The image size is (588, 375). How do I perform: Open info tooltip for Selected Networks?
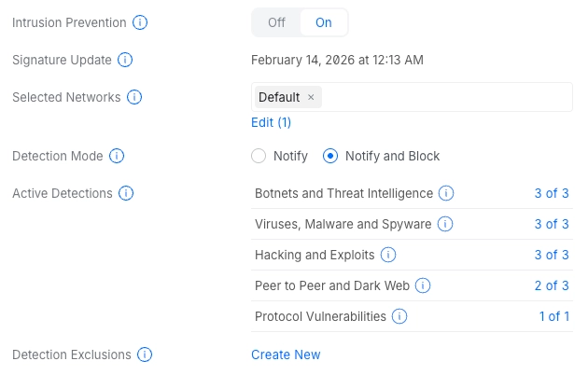coord(134,97)
